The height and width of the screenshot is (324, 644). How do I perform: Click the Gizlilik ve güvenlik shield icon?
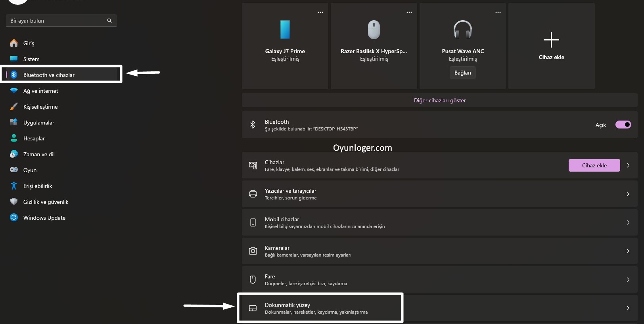[14, 201]
